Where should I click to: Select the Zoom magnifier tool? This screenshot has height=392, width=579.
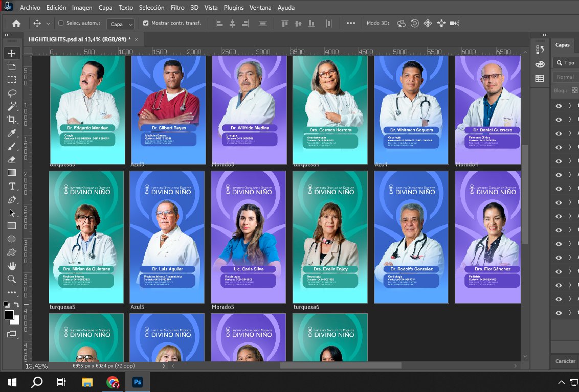[12, 279]
